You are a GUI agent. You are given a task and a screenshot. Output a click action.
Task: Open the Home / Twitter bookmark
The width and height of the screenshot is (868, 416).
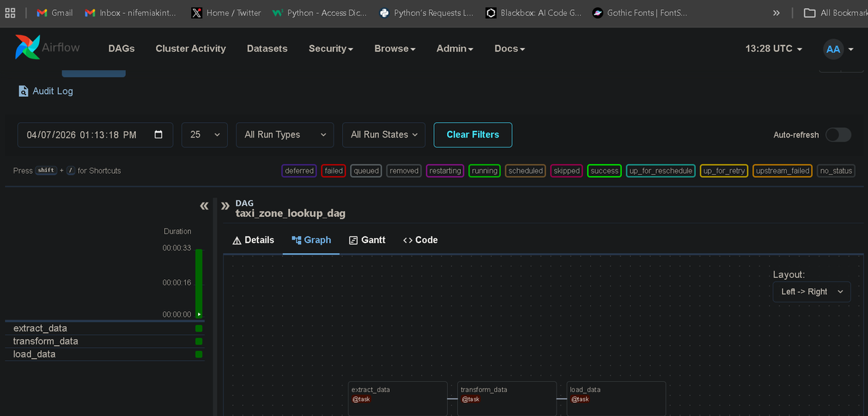(226, 13)
